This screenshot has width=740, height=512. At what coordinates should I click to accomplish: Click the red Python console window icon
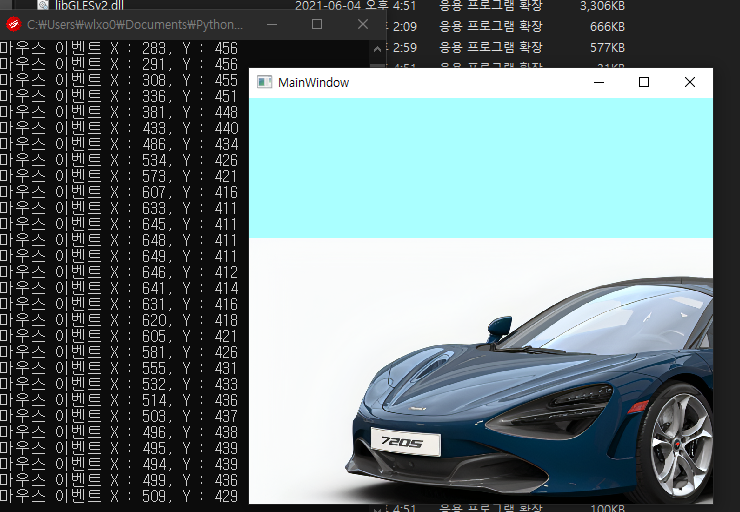pyautogui.click(x=14, y=24)
